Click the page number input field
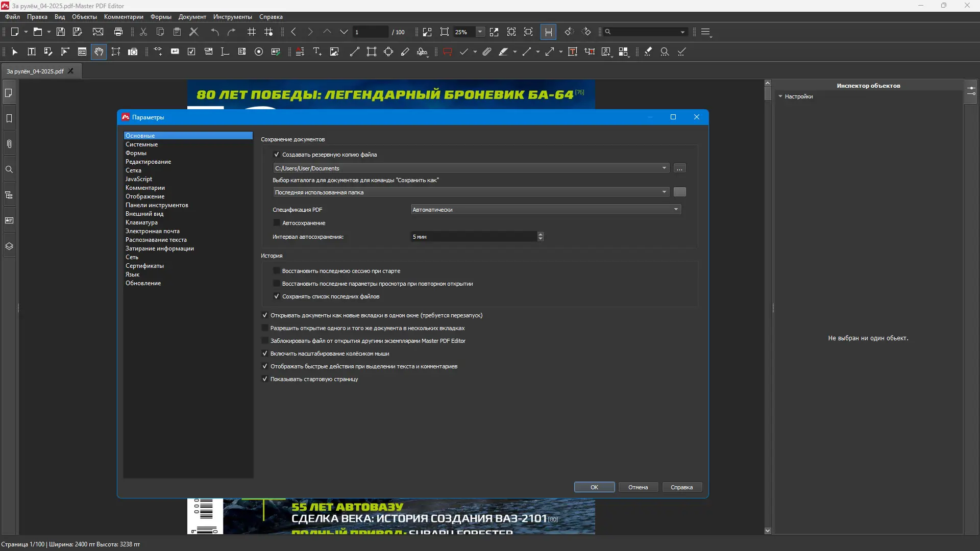The height and width of the screenshot is (551, 980). 371,32
